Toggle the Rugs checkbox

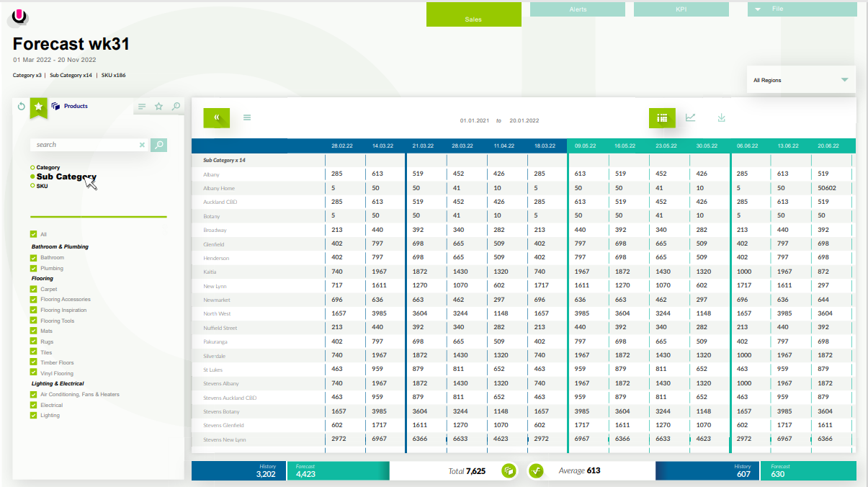(x=33, y=341)
